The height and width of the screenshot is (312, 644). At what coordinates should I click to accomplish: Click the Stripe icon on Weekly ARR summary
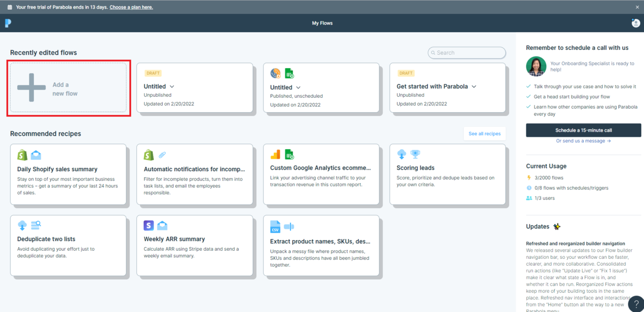tap(149, 226)
